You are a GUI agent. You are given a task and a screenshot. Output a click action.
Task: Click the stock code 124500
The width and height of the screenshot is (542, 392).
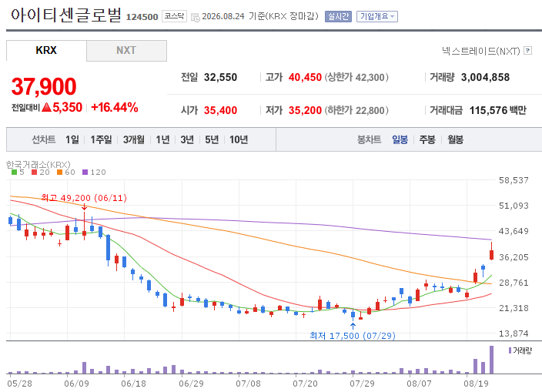142,17
